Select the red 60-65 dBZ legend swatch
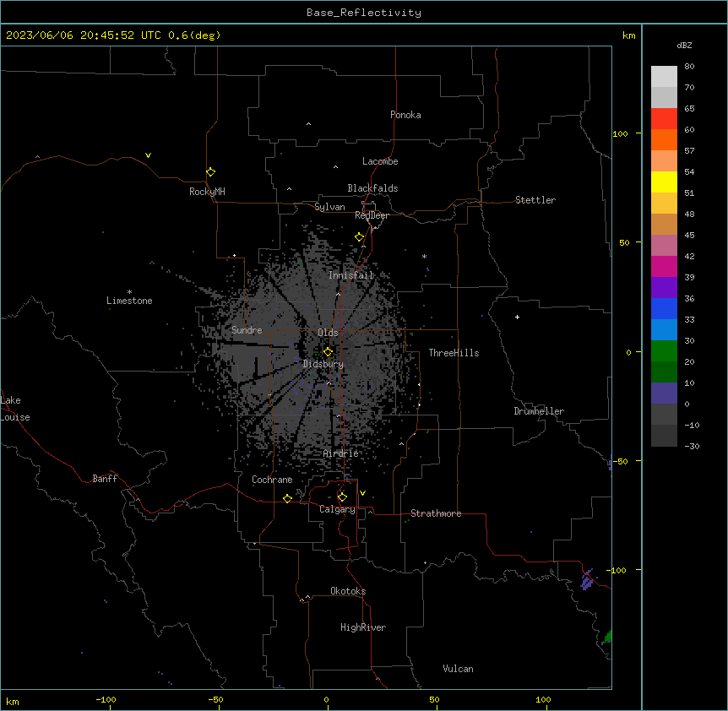 (x=664, y=119)
